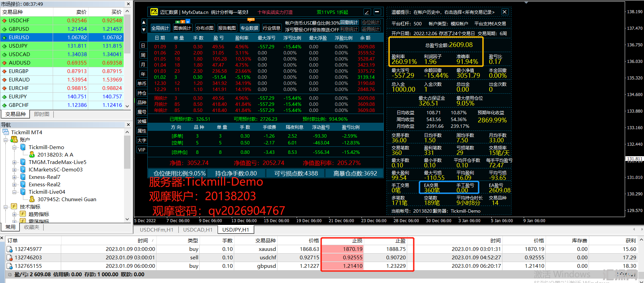
Task: Expand the Exness-Real7 node
Action: click(14, 177)
